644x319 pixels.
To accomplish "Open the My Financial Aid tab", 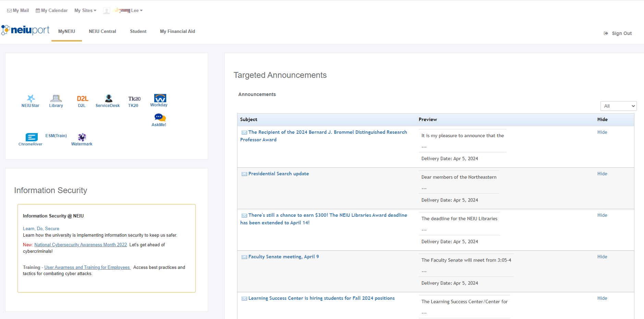I will point(178,32).
